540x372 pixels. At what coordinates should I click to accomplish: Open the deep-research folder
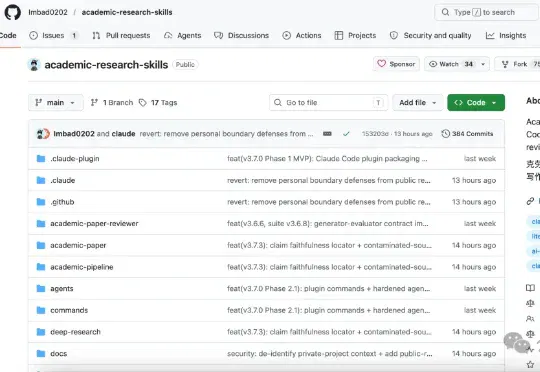click(75, 332)
